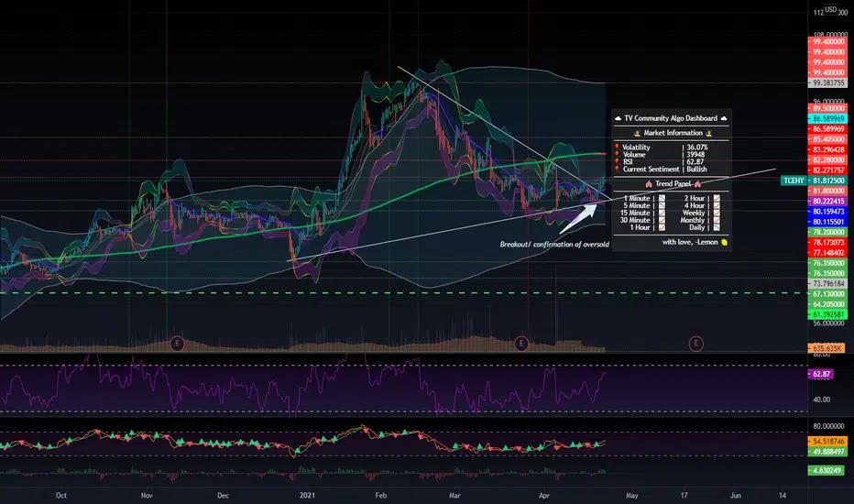Open the earnings marker near November
The height and width of the screenshot is (504, 854).
(177, 344)
